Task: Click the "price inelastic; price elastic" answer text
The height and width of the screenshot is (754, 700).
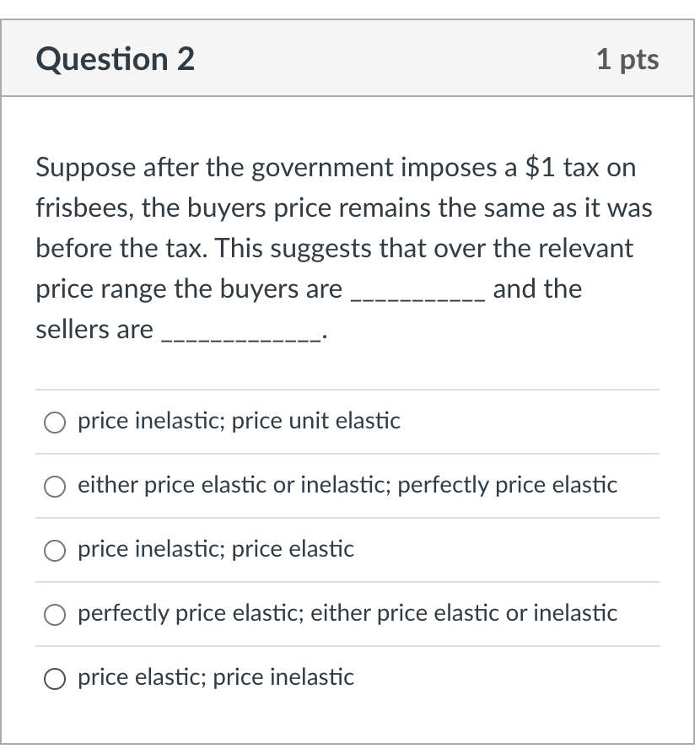Action: [216, 549]
